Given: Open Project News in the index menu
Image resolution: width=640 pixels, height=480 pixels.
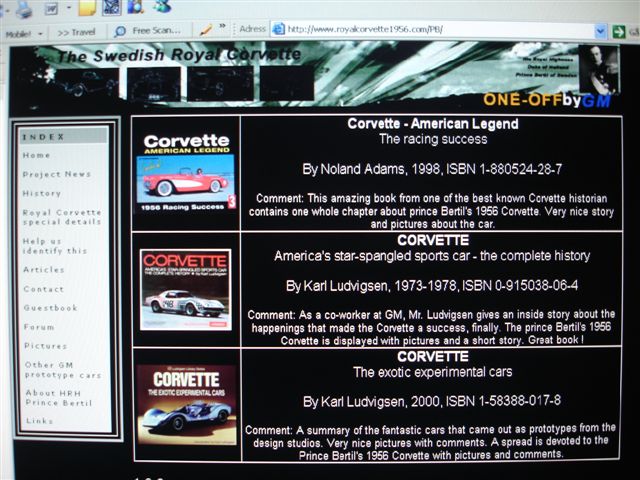Looking at the screenshot, I should point(57,174).
